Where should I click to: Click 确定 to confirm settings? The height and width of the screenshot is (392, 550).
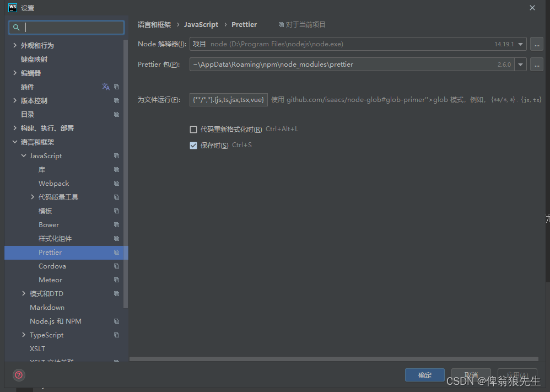(425, 375)
